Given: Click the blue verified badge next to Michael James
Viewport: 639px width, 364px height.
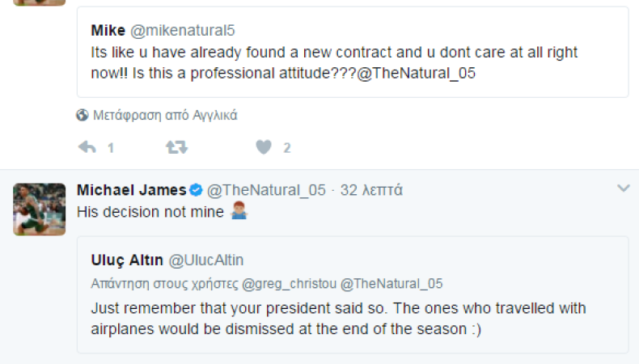Looking at the screenshot, I should pyautogui.click(x=195, y=190).
